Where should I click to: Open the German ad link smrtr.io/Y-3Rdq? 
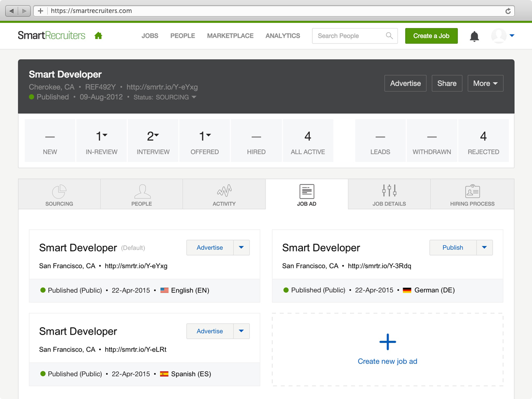pyautogui.click(x=379, y=266)
